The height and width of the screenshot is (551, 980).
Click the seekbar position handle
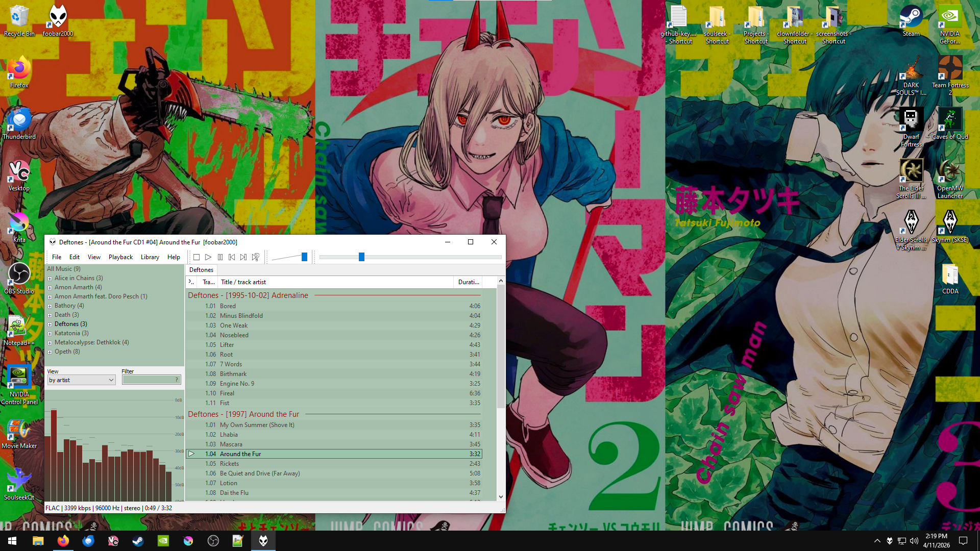(x=361, y=257)
